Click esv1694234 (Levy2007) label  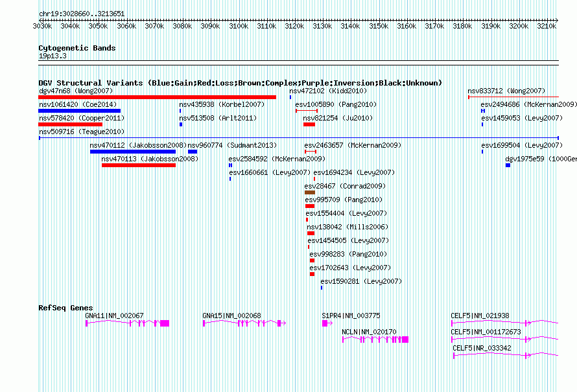(x=354, y=172)
